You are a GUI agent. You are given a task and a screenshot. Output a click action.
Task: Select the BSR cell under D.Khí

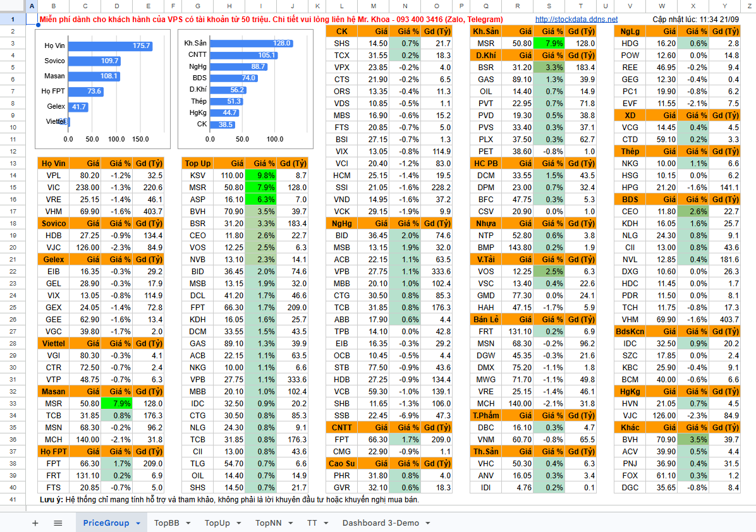pos(486,68)
